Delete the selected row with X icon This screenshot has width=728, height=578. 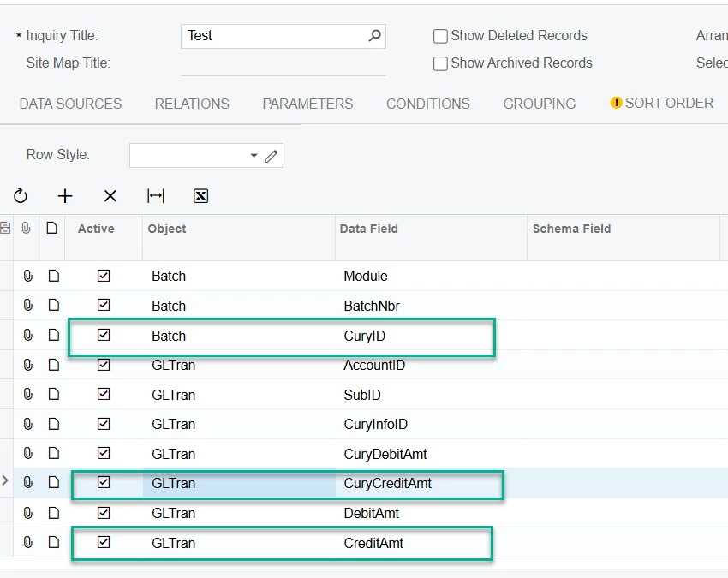click(x=110, y=196)
